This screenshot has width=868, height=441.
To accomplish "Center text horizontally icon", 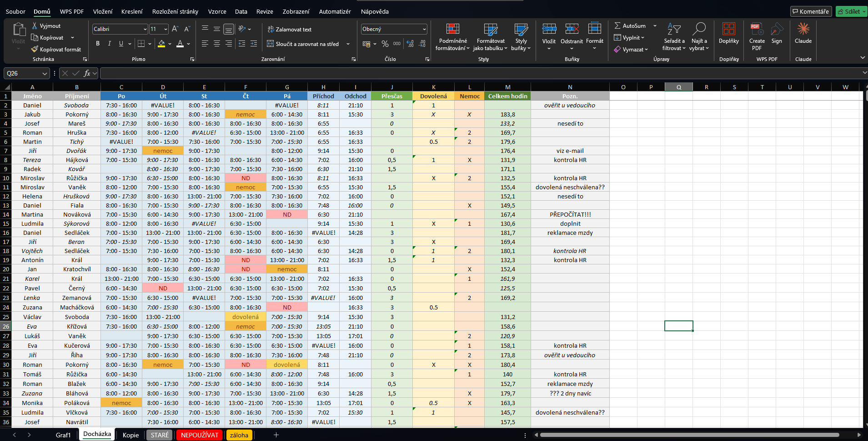I will pyautogui.click(x=217, y=44).
